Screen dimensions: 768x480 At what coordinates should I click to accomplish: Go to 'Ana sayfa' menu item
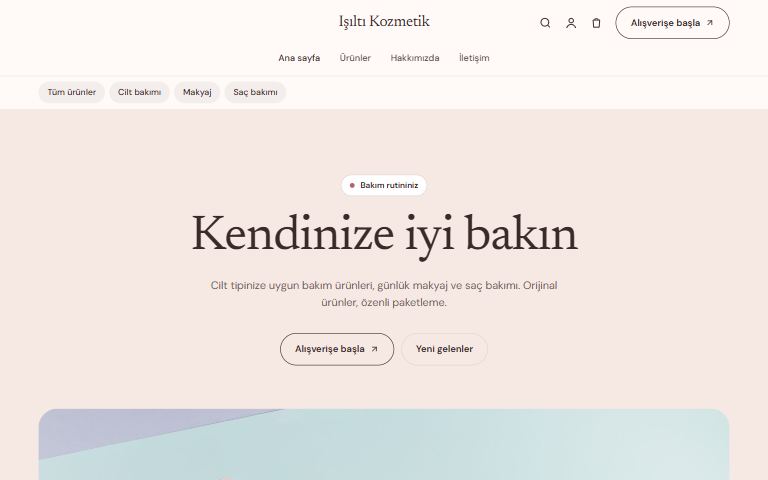click(x=299, y=58)
